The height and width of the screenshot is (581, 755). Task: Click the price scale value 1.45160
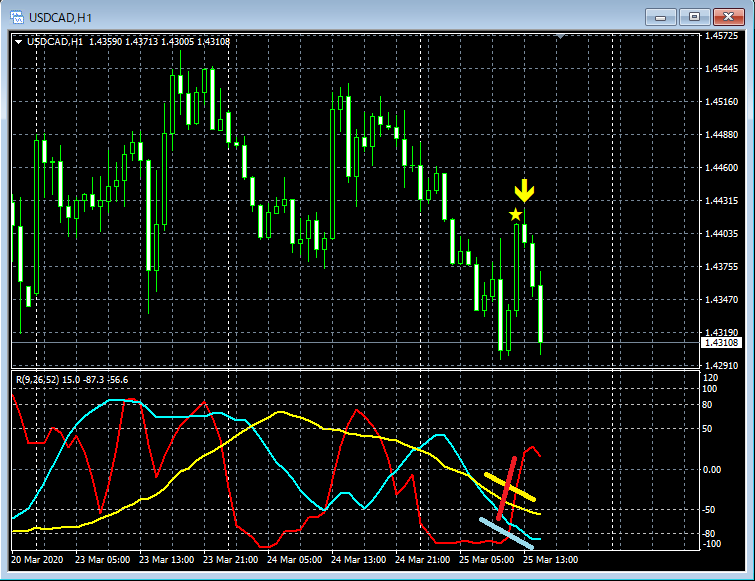click(x=721, y=102)
